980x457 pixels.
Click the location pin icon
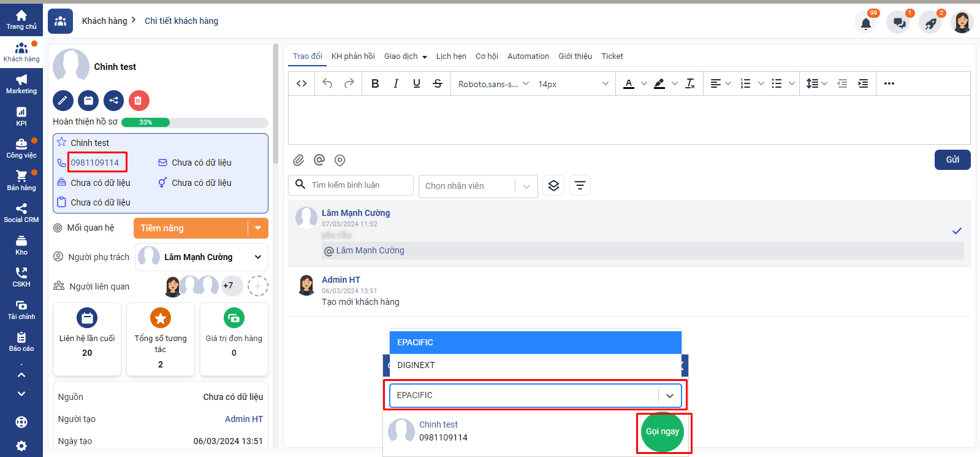click(x=340, y=160)
